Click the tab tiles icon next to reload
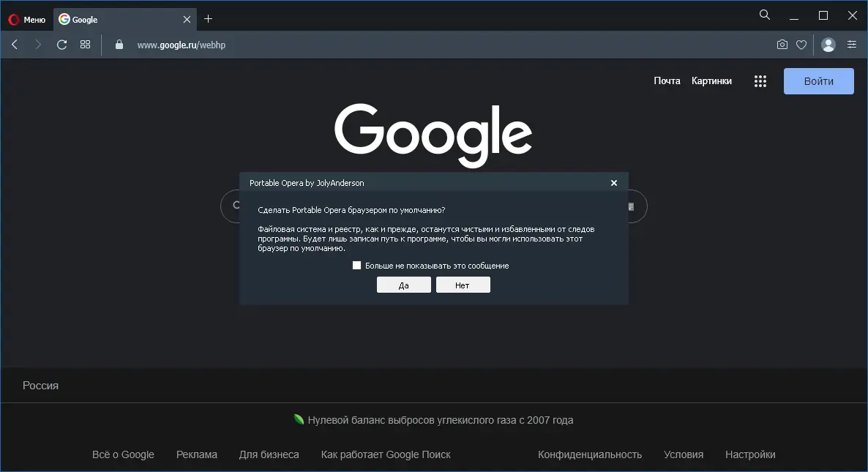 (85, 44)
